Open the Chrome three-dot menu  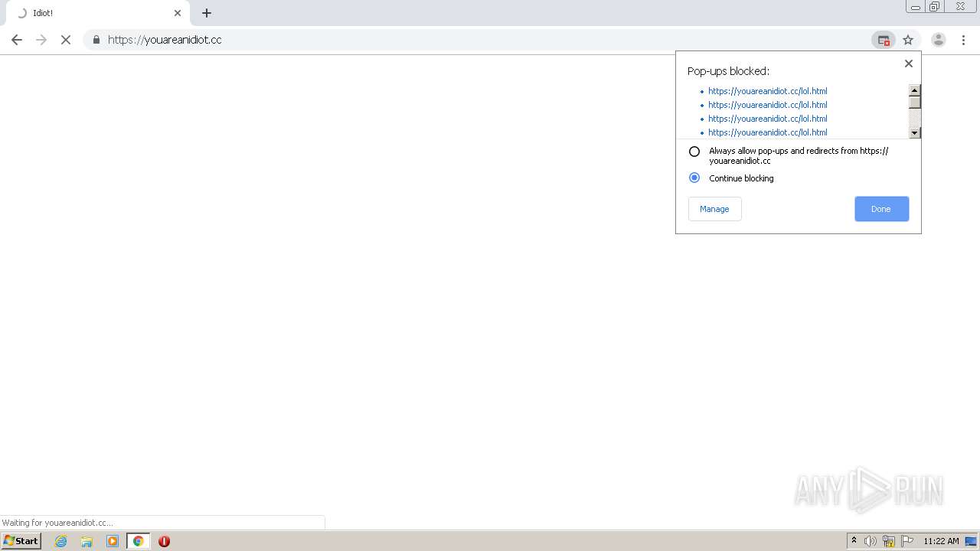click(x=963, y=40)
